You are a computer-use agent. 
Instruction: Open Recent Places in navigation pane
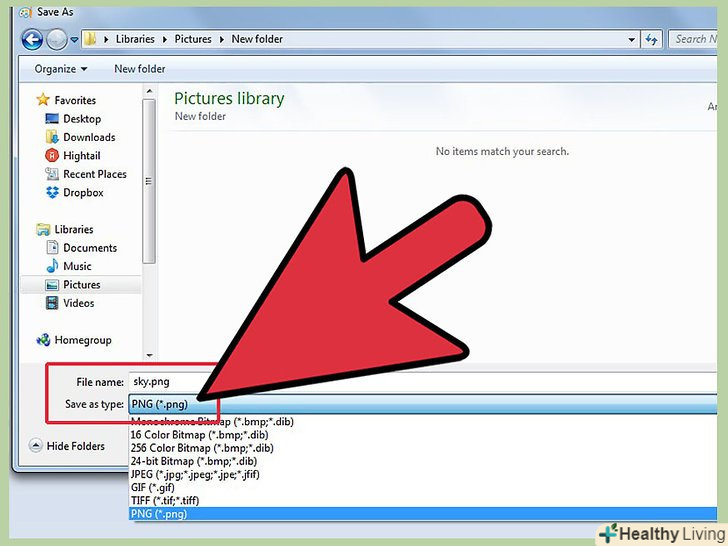[x=95, y=174]
